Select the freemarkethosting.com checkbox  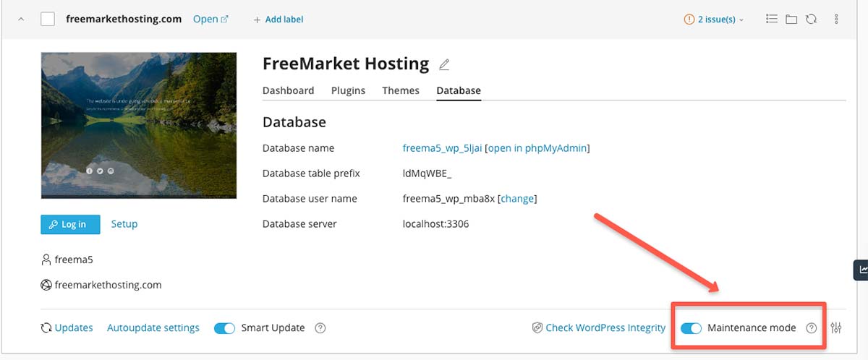click(x=48, y=20)
